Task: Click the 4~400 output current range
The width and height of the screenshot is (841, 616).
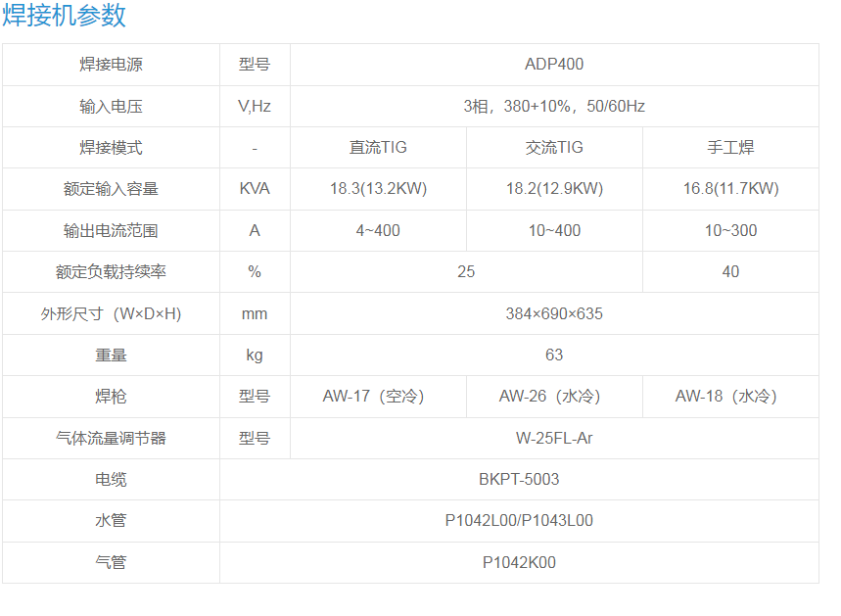Action: pos(378,231)
